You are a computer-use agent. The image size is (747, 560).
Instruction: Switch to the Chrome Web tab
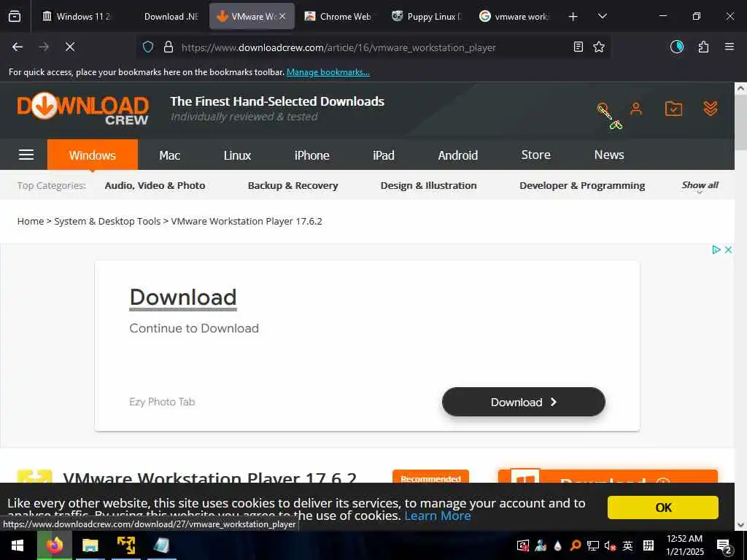click(339, 16)
